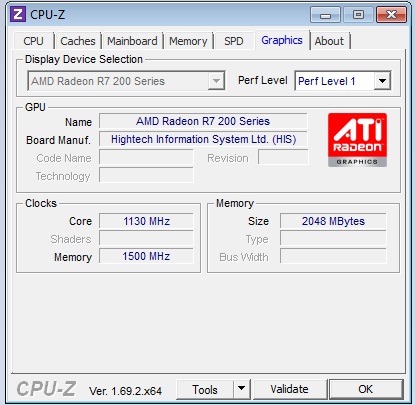The width and height of the screenshot is (415, 405).
Task: Click the CPU-Z purple Z title icon
Action: point(18,14)
